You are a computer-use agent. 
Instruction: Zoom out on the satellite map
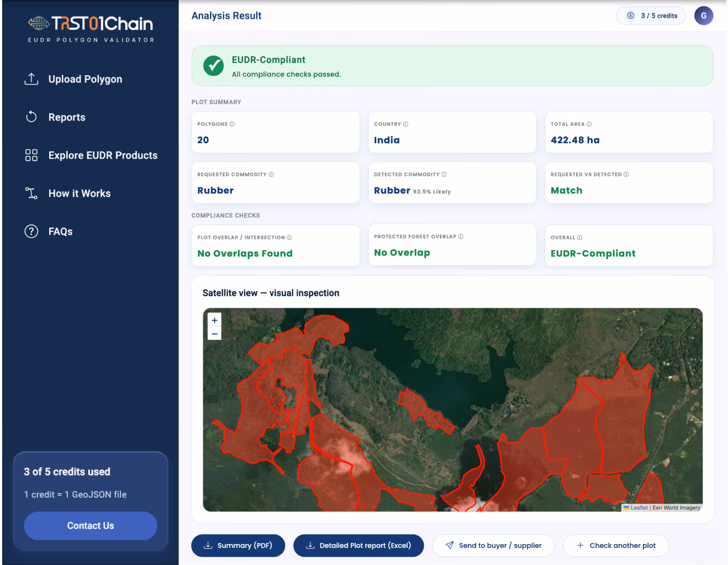pyautogui.click(x=214, y=333)
